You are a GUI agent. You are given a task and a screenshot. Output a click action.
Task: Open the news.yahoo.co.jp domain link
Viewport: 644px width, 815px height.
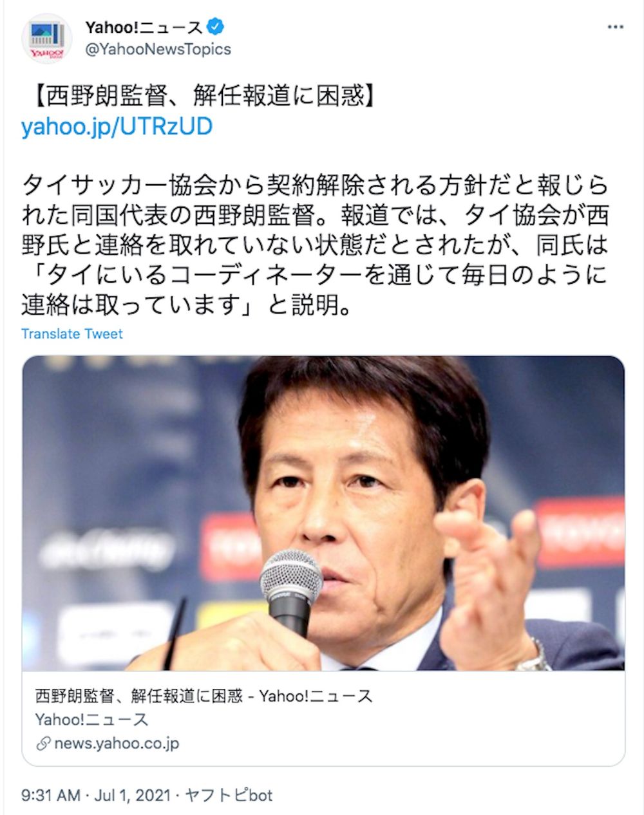[117, 744]
